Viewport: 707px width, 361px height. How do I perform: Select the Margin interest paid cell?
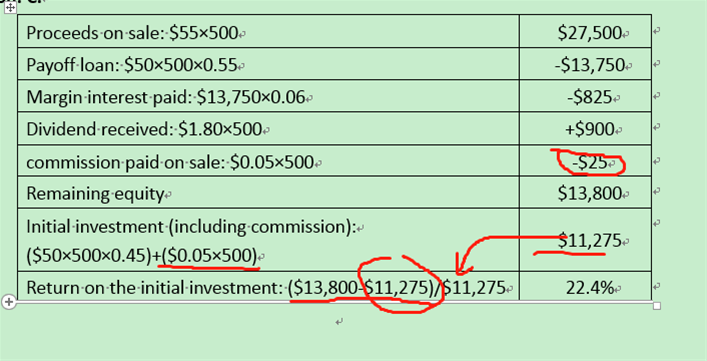268,96
